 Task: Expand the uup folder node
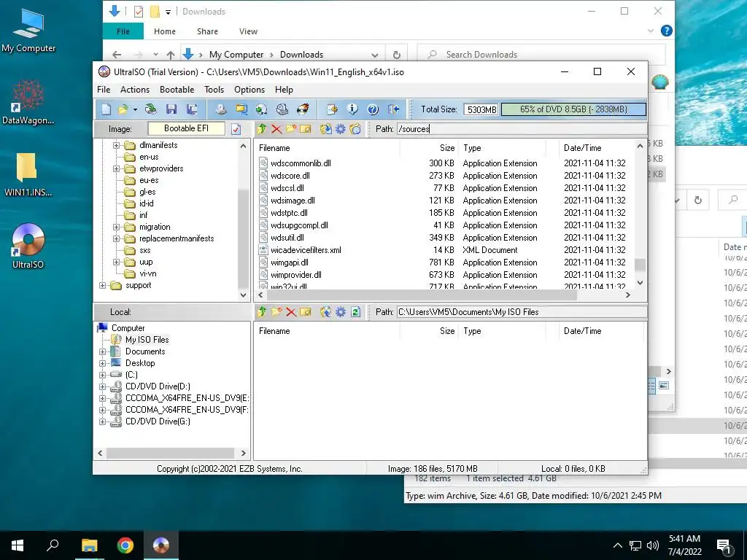point(116,262)
